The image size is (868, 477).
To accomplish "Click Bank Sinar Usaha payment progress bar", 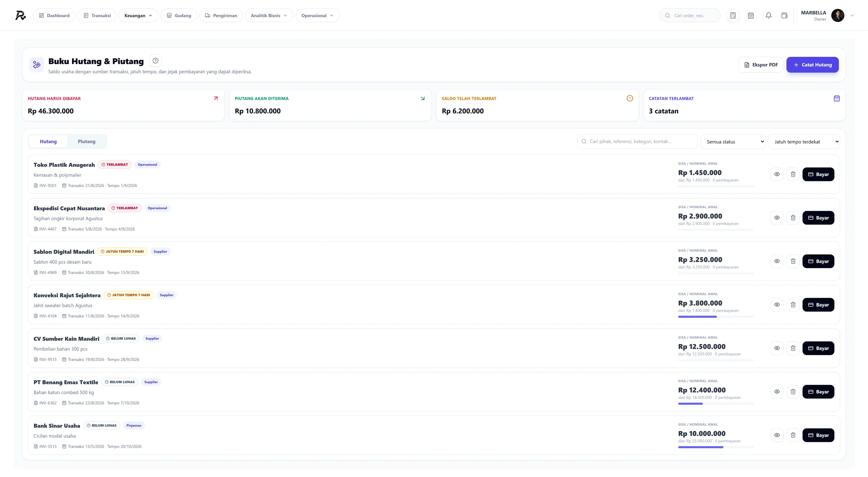I will click(x=716, y=447).
